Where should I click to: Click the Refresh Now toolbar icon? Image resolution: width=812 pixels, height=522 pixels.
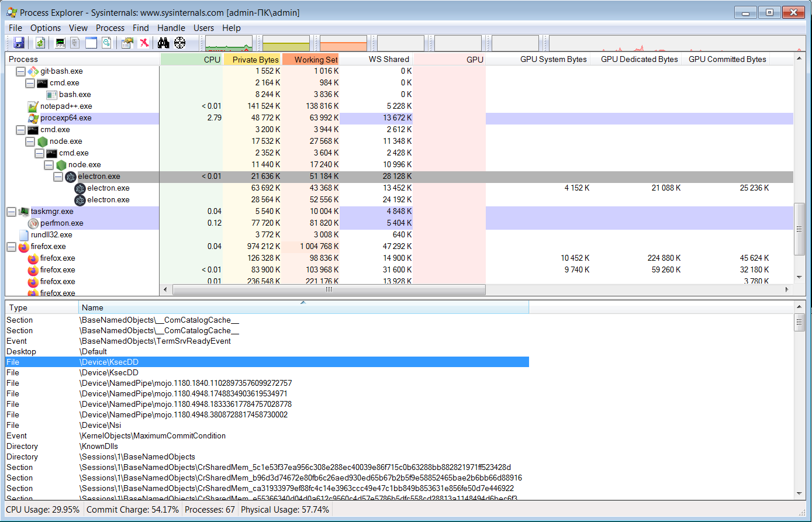[x=40, y=43]
